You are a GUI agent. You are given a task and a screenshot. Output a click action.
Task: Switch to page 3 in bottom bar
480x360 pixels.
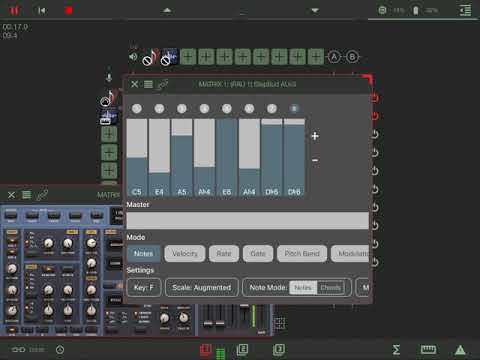pyautogui.click(x=279, y=350)
